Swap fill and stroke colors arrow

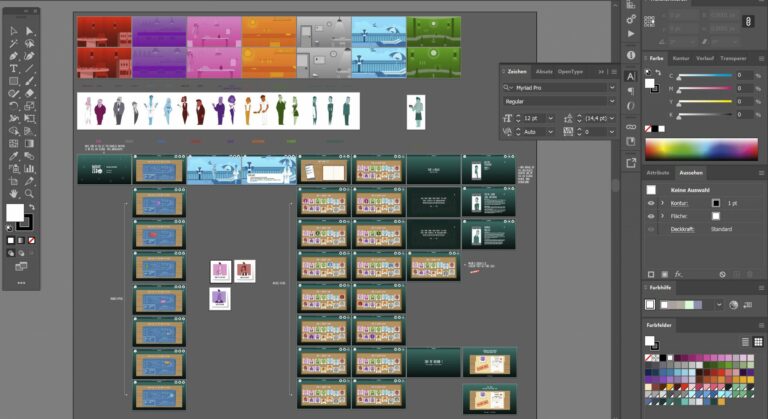31,207
